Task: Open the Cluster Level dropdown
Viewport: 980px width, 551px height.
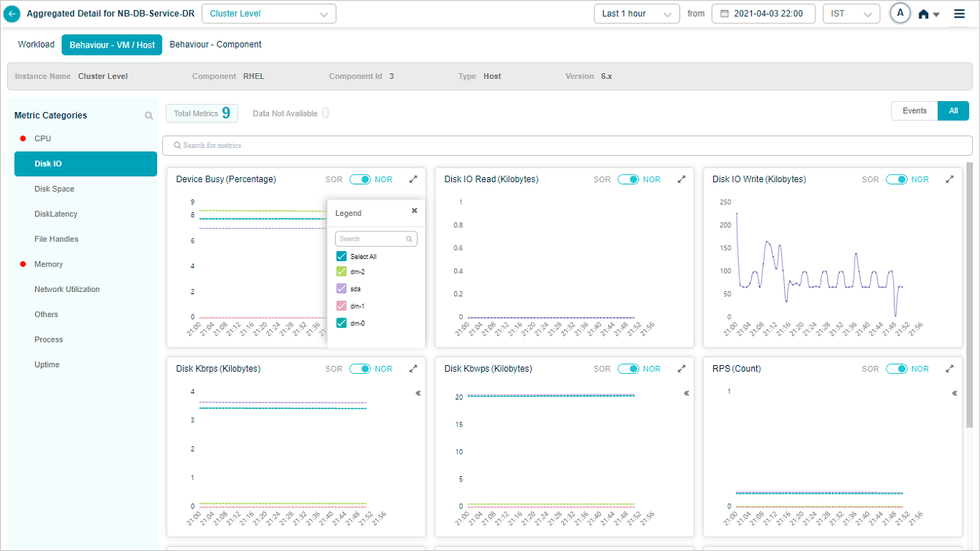Action: [268, 14]
